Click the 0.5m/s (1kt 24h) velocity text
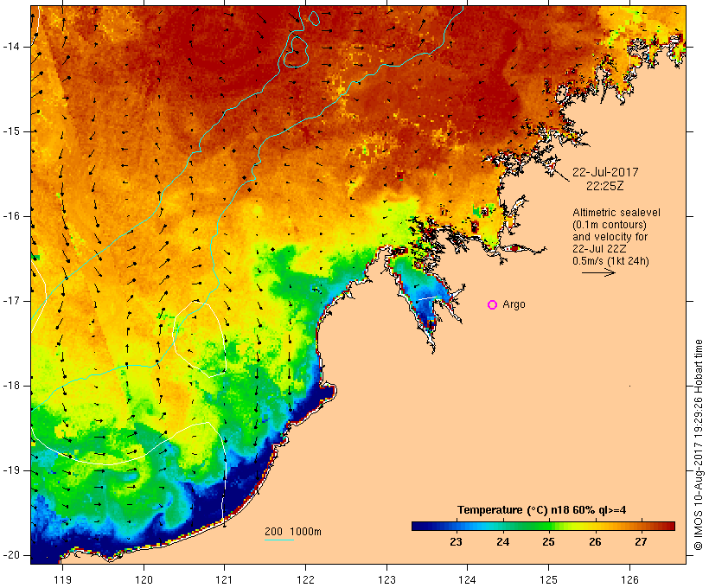The width and height of the screenshot is (709, 588). click(x=610, y=261)
